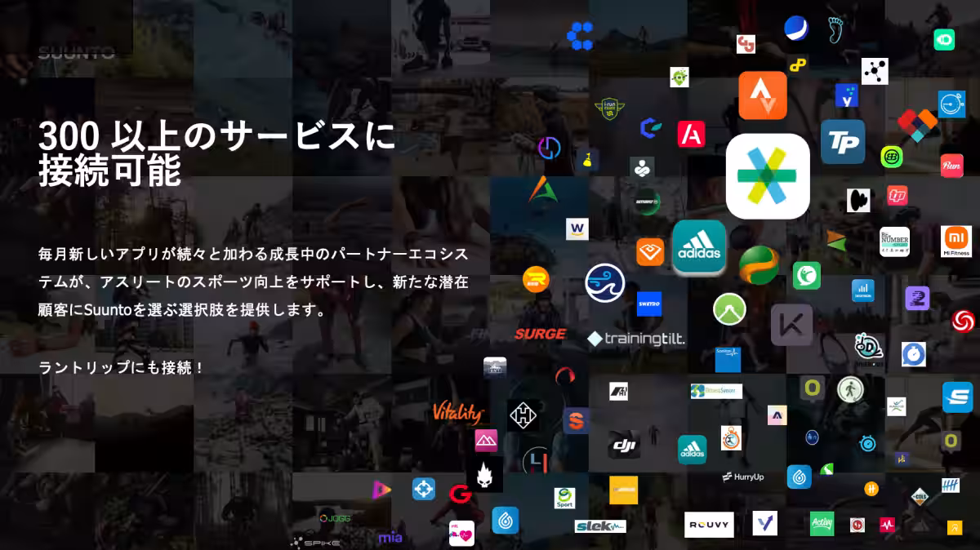This screenshot has width=980, height=550.
Task: Click the red G icon
Action: click(460, 494)
